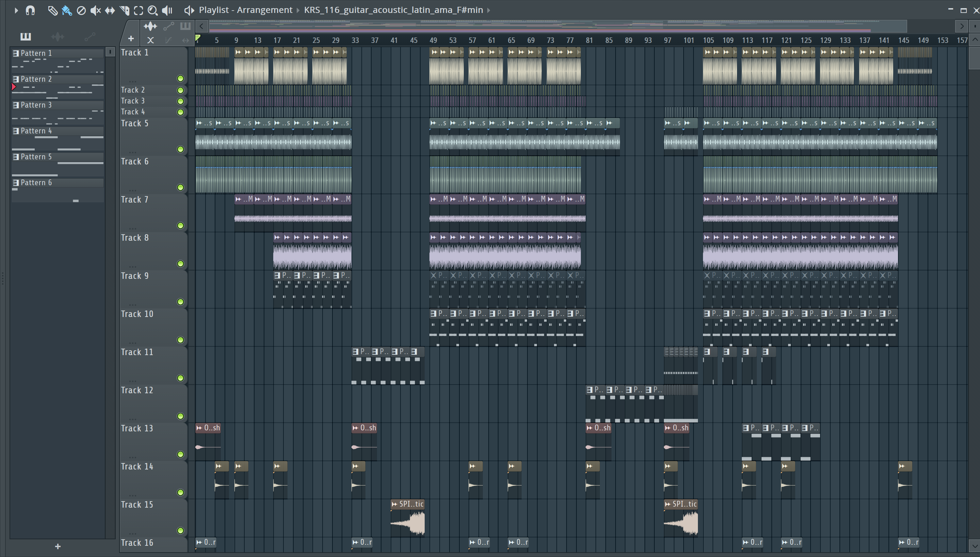
Task: Toggle the snap magnet icon
Action: (x=30, y=10)
